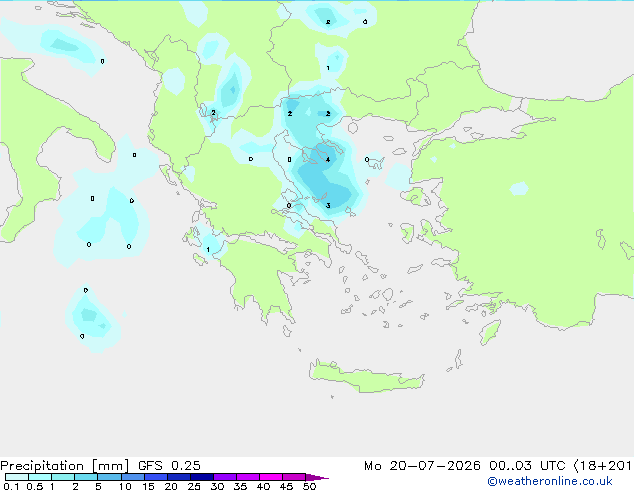Click the legend tick label '0.1'
This screenshot has width=634, height=490.
[11, 486]
